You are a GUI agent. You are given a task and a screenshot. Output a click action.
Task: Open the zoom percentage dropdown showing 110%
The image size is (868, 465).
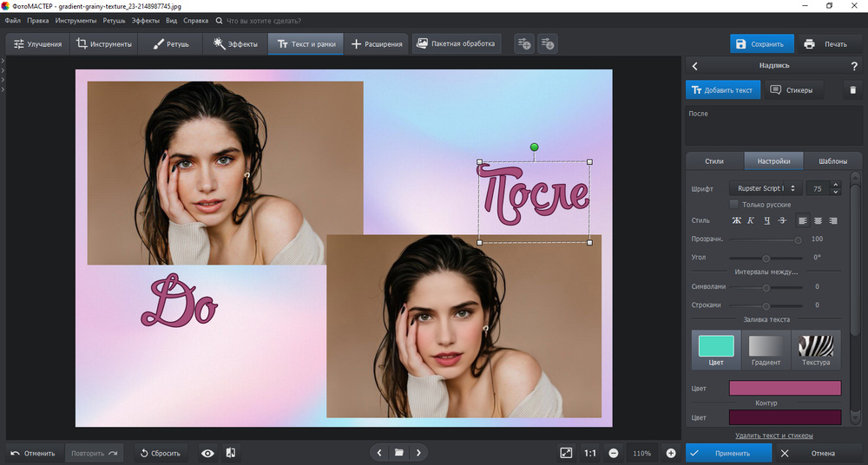coord(642,453)
